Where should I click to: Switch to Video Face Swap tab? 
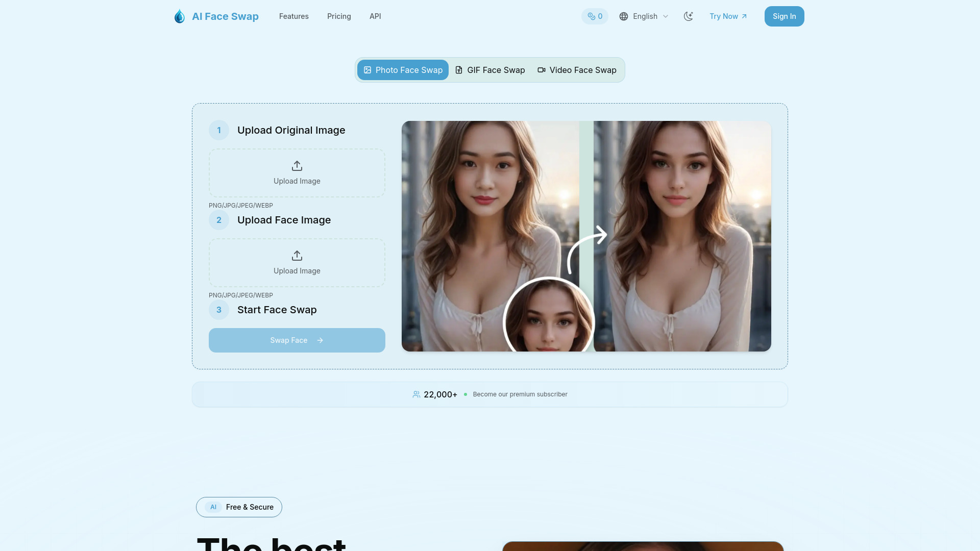577,70
